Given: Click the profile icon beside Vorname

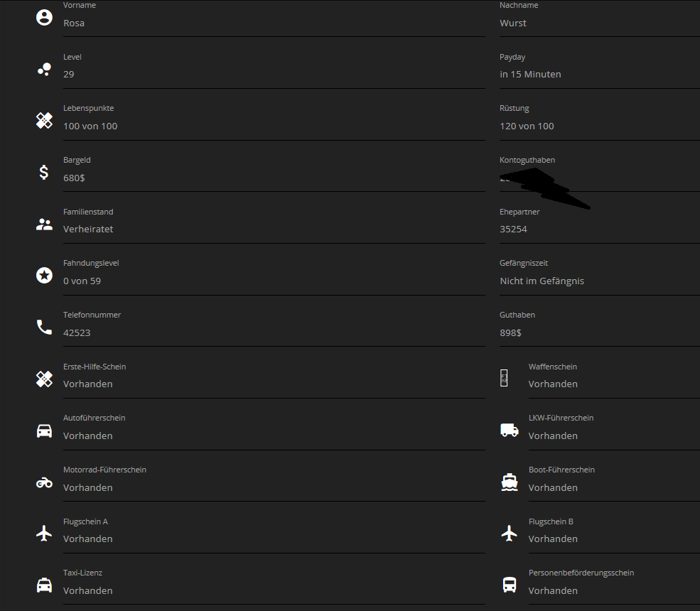Looking at the screenshot, I should [44, 17].
